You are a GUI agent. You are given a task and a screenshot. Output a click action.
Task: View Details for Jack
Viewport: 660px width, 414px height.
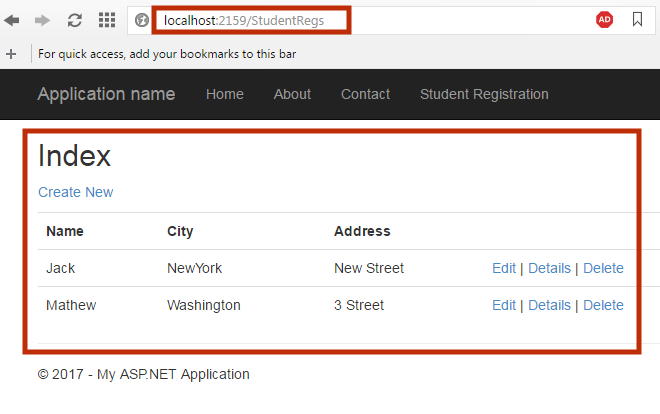pyautogui.click(x=549, y=268)
